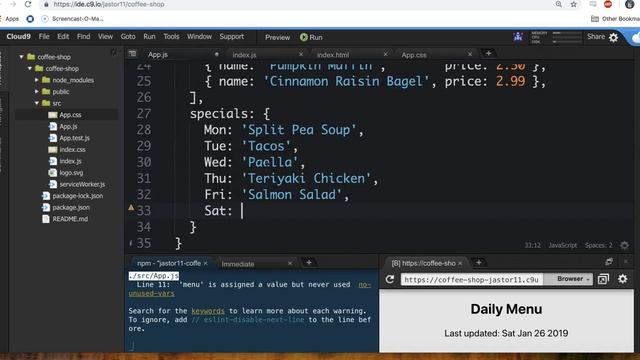Image resolution: width=640 pixels, height=360 pixels.
Task: Add a new terminal pane tab
Action: point(309,262)
